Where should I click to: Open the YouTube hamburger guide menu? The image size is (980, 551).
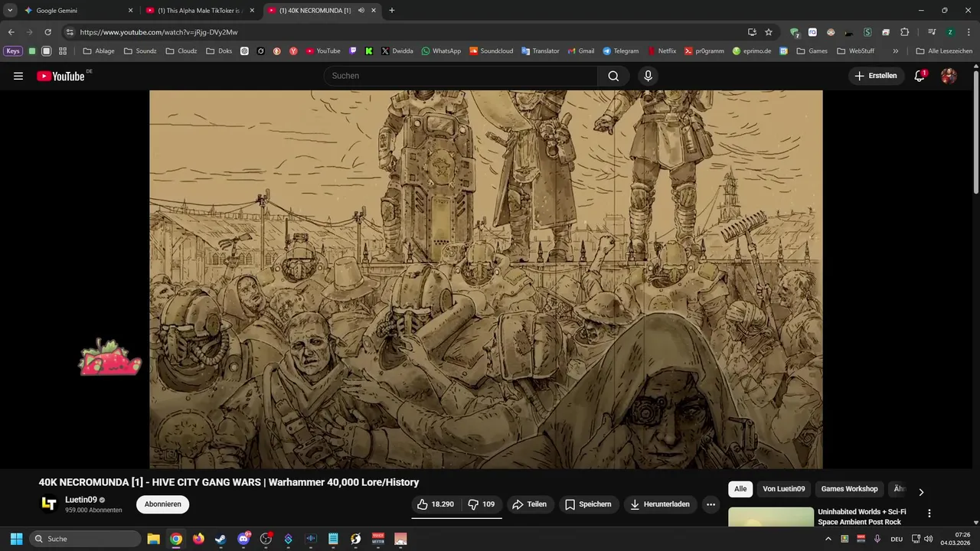(x=18, y=76)
